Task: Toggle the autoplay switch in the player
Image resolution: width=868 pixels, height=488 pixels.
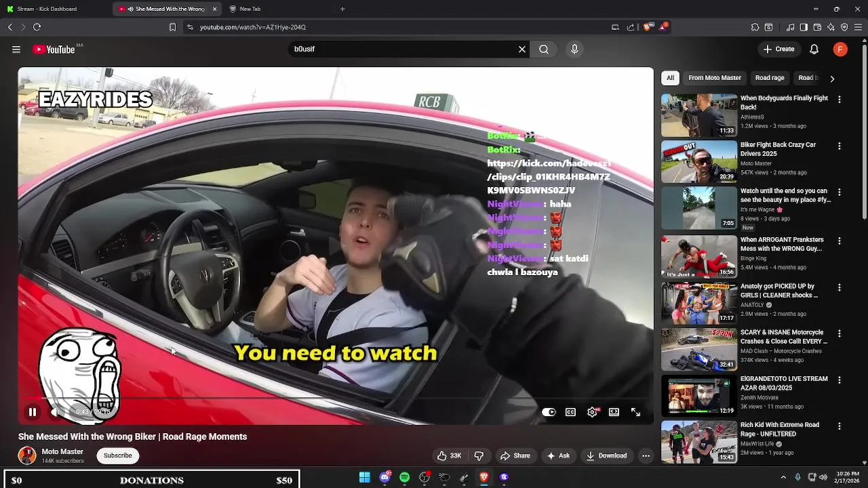Action: coord(549,412)
